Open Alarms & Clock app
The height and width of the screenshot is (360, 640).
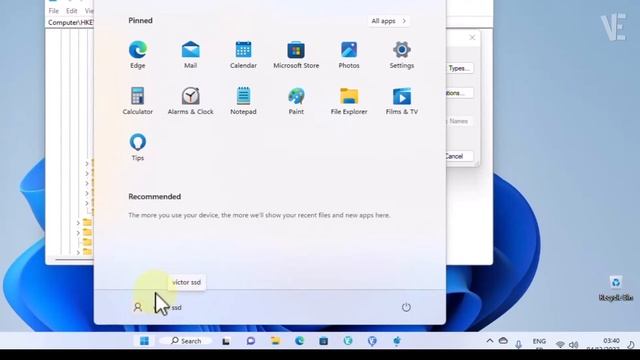tap(190, 100)
